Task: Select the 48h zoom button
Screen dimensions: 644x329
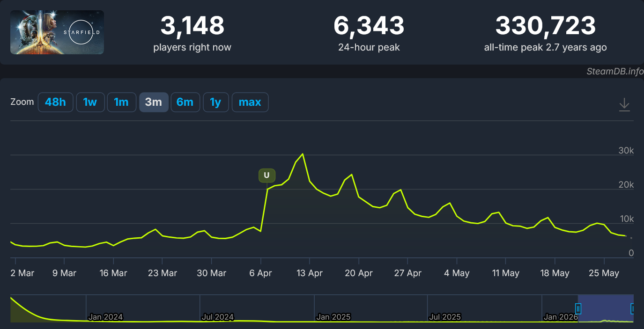Action: [56, 102]
